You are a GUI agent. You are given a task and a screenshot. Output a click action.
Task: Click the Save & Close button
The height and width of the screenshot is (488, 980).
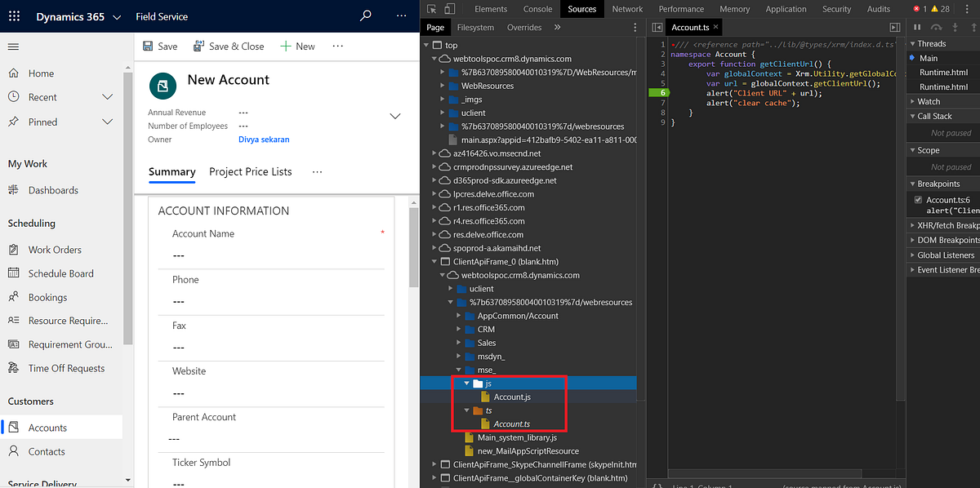pyautogui.click(x=229, y=46)
